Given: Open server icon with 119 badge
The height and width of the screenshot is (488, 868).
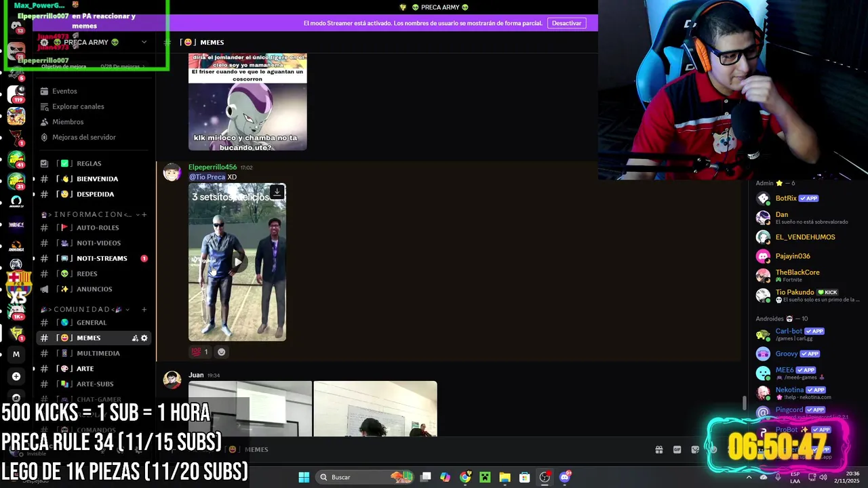Looking at the screenshot, I should pos(16,94).
